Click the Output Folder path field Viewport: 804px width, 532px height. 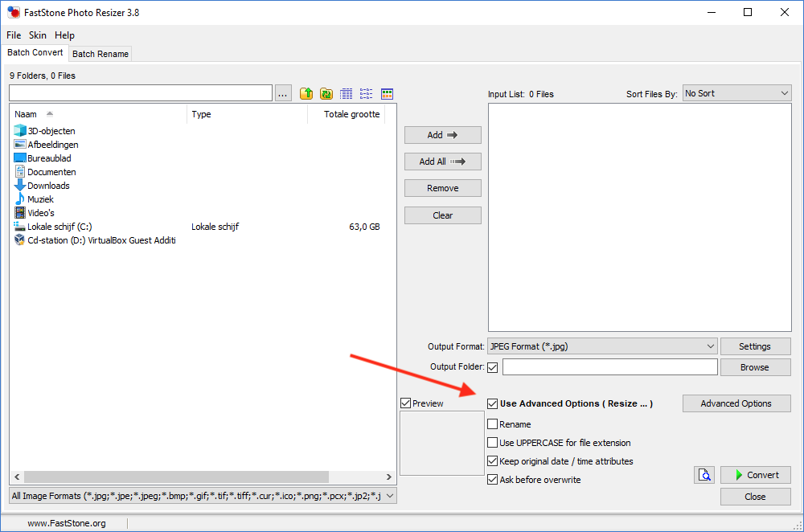[609, 367]
